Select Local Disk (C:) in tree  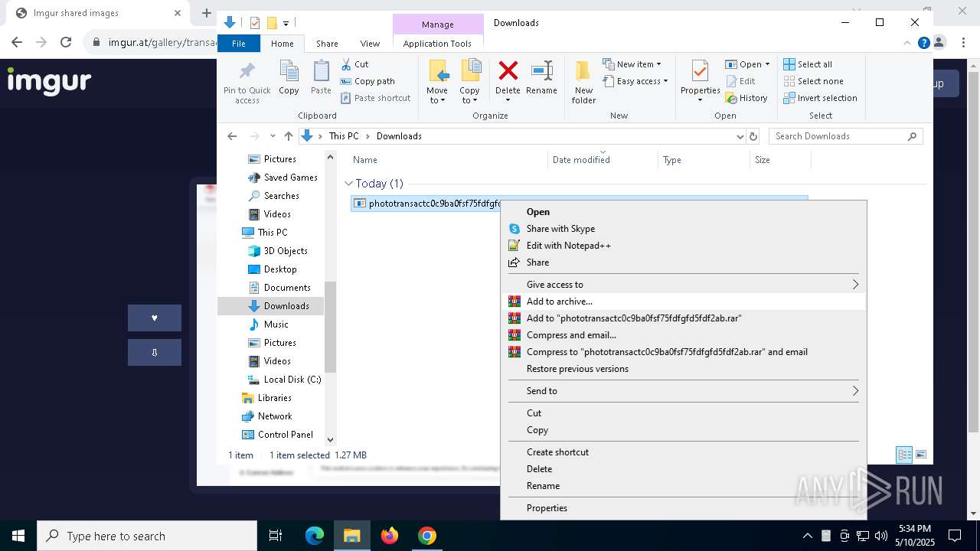point(284,380)
